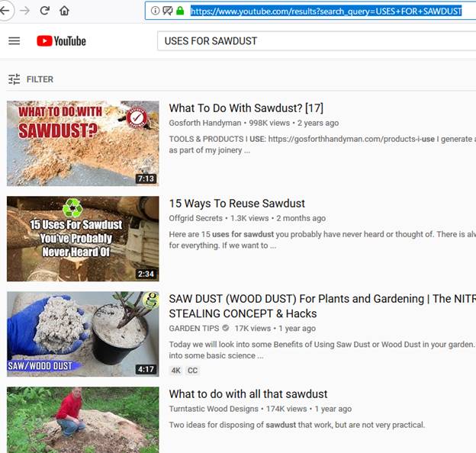Go to the browser home page icon

64,11
